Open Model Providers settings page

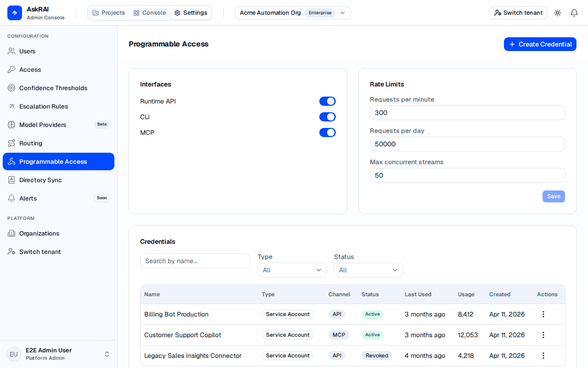[x=58, y=125]
